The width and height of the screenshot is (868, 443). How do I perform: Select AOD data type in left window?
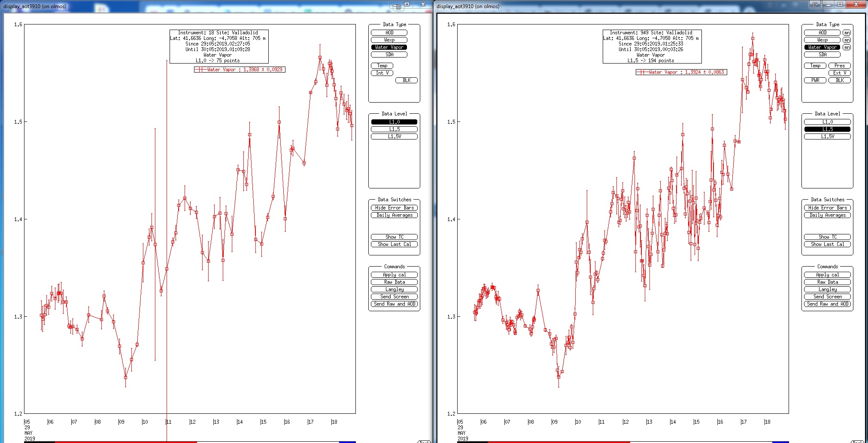[389, 33]
